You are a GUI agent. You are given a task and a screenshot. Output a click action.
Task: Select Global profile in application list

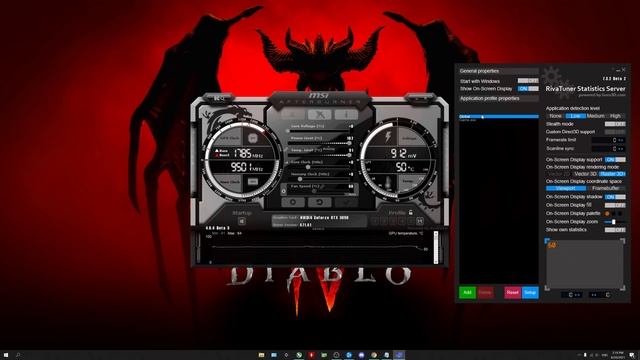click(x=499, y=116)
